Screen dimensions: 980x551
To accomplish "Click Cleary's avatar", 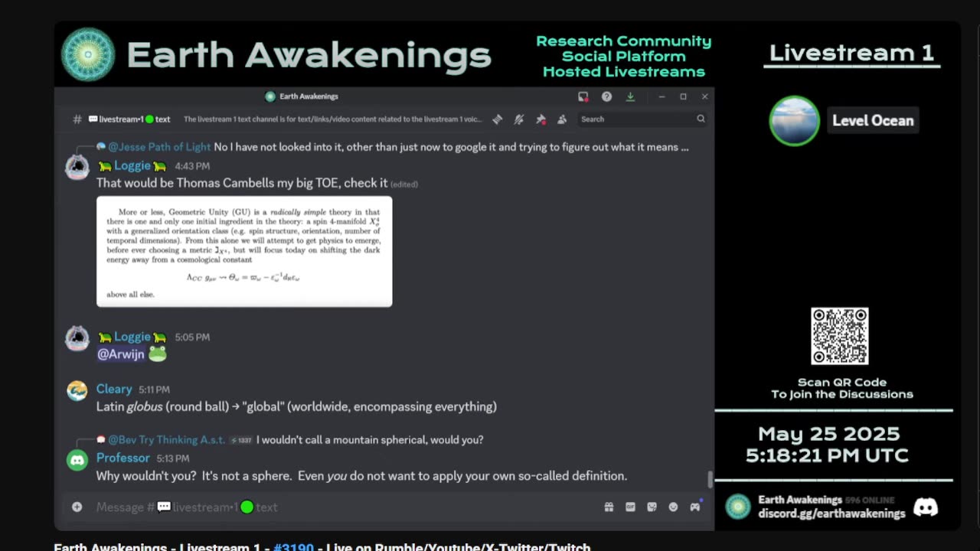I will (77, 391).
